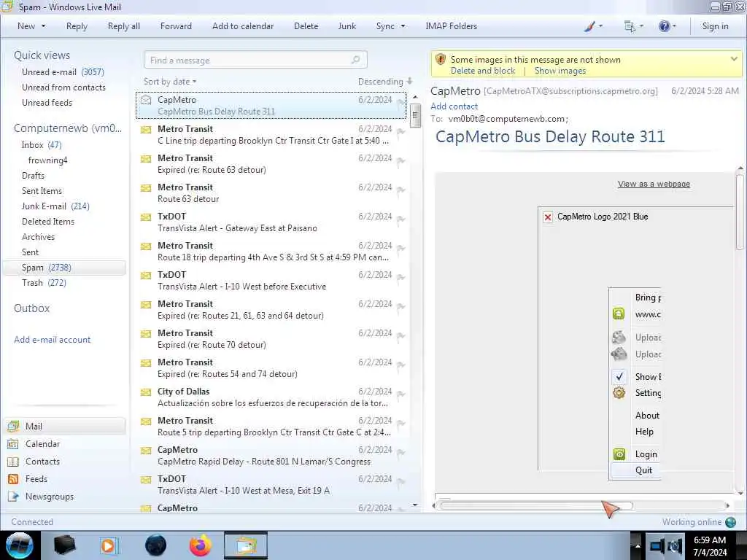
Task: Switch the Descending sort order
Action: [x=385, y=82]
